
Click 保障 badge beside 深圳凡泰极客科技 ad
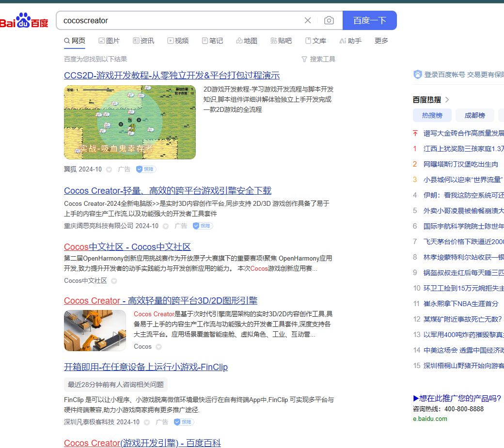click(x=184, y=422)
